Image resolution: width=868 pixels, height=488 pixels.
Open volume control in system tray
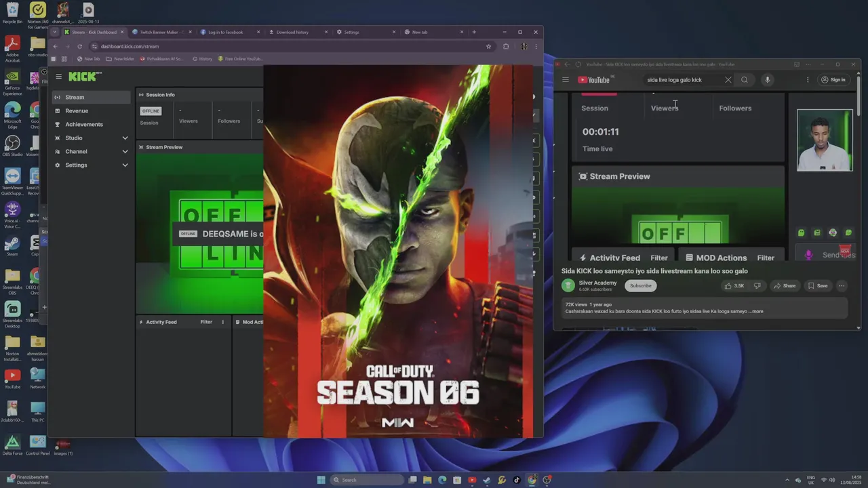point(832,480)
